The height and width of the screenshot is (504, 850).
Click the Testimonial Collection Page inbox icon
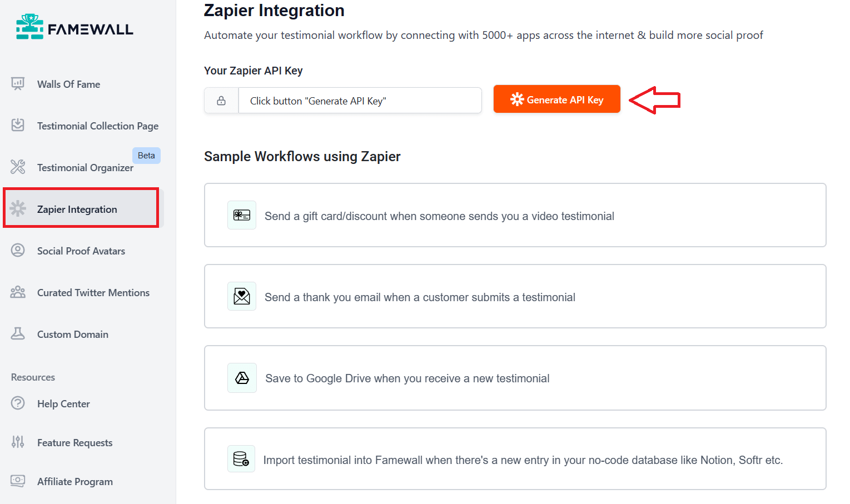[x=18, y=125]
